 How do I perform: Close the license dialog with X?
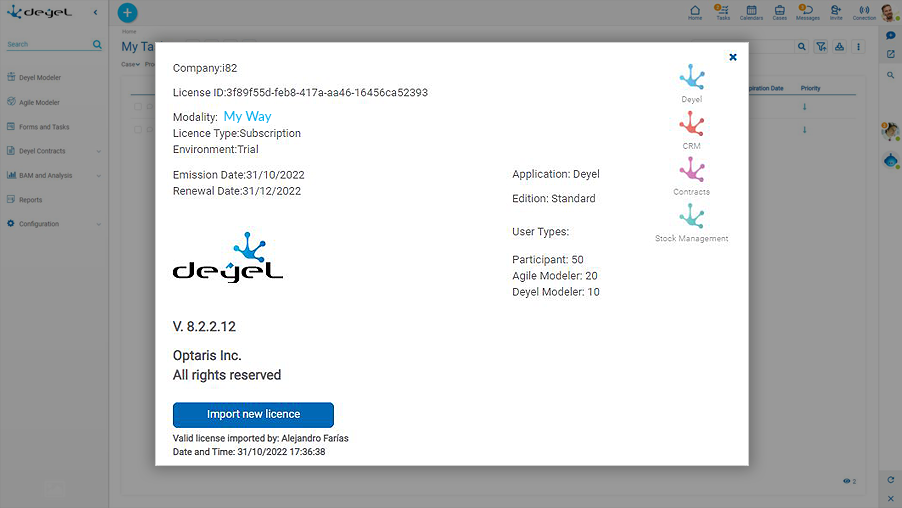pyautogui.click(x=733, y=57)
